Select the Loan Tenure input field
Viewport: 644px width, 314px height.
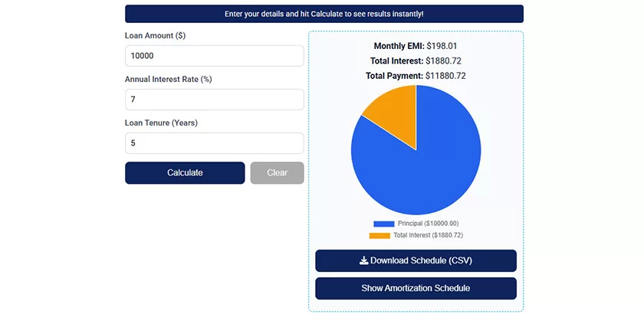coord(214,143)
